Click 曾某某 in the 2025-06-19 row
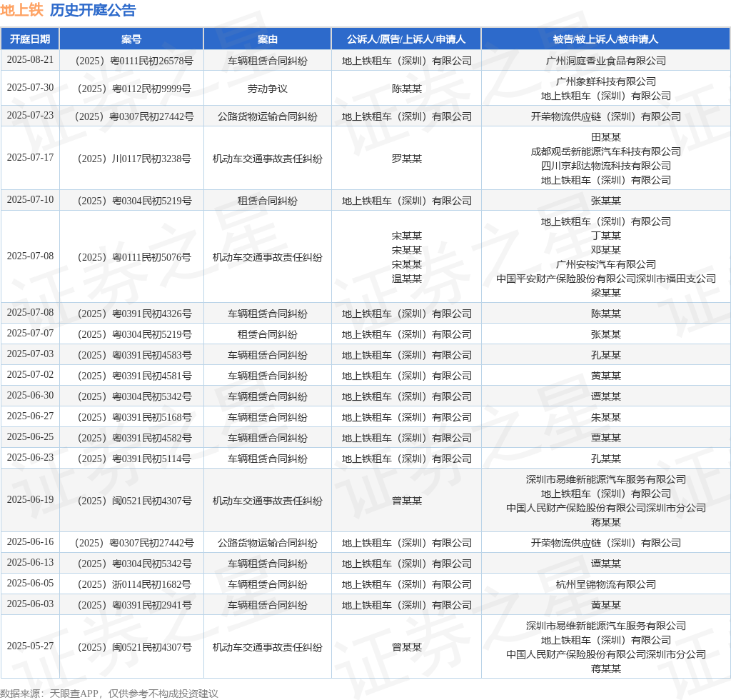Screen dimensions: 731x700 (407, 501)
